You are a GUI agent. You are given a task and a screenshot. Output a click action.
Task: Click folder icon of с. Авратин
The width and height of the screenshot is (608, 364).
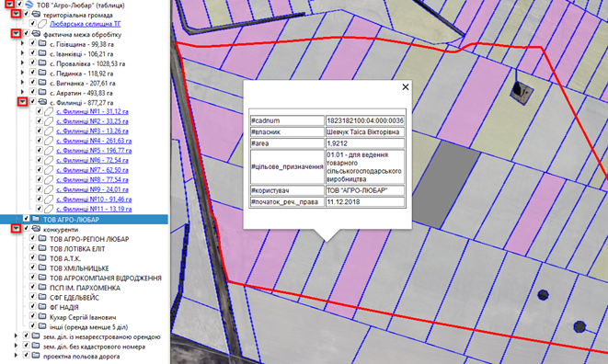click(42, 92)
